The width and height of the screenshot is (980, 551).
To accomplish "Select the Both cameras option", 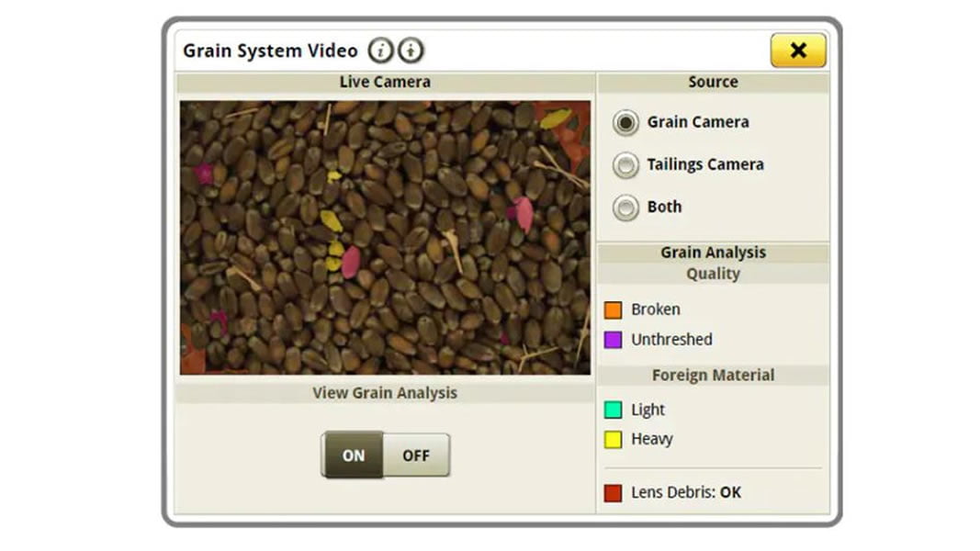I will pyautogui.click(x=626, y=208).
